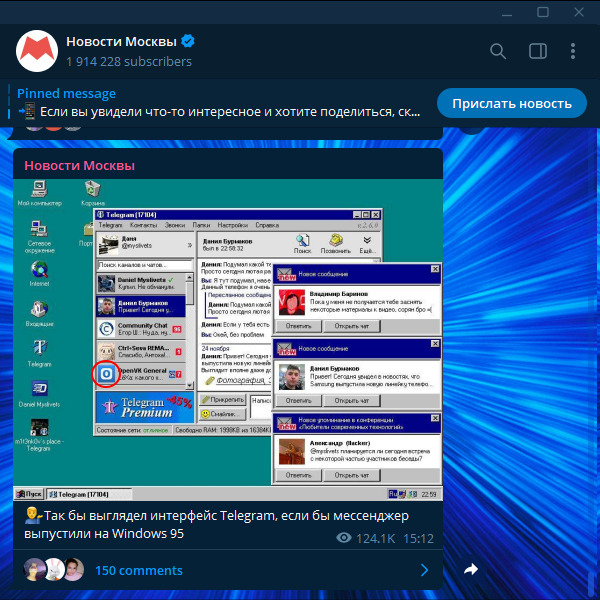Click the Telegram desktop shortcut in mockup
The width and height of the screenshot is (600, 600).
click(39, 353)
